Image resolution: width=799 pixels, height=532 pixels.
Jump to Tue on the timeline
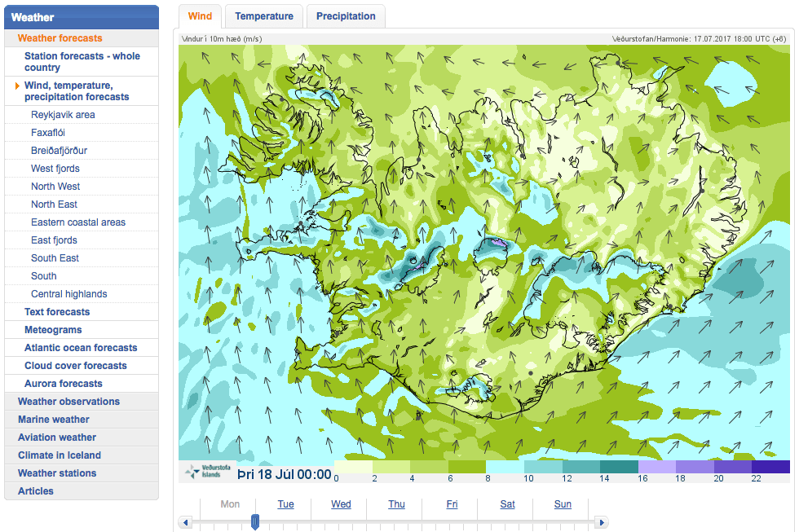285,504
